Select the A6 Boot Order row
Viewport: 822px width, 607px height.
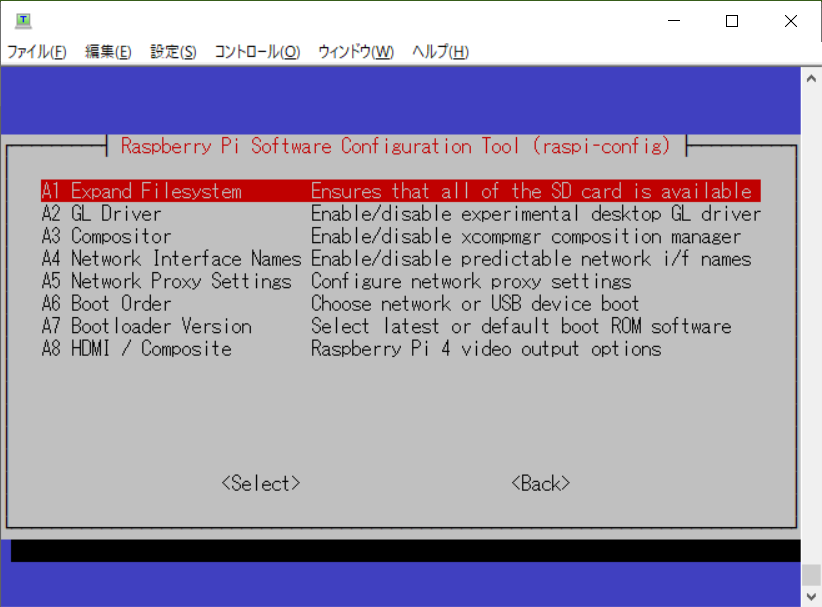[401, 304]
